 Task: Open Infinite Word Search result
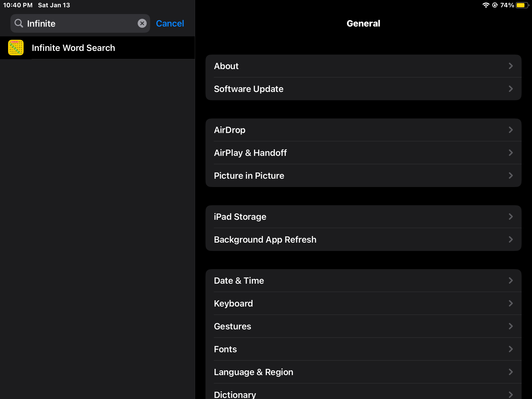point(74,48)
